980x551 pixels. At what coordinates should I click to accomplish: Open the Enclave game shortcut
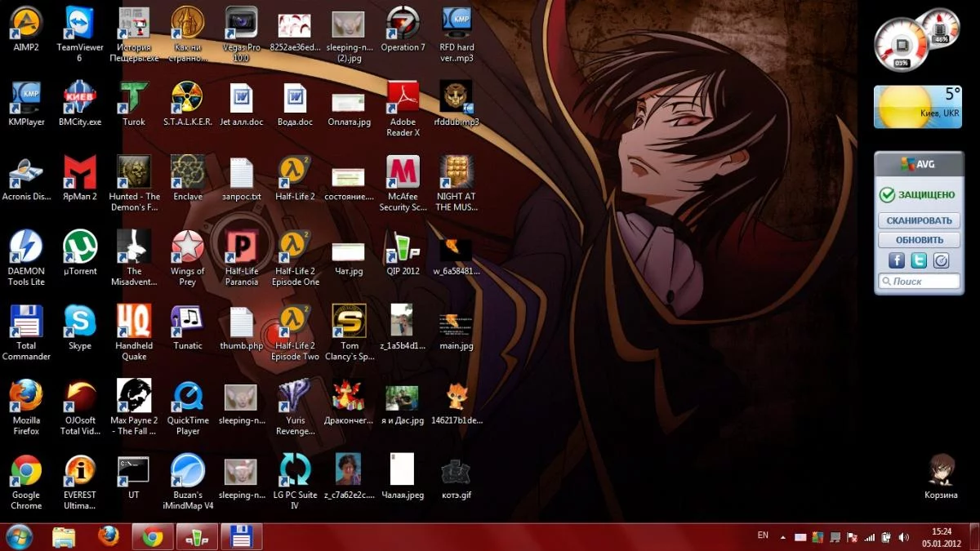pyautogui.click(x=188, y=178)
